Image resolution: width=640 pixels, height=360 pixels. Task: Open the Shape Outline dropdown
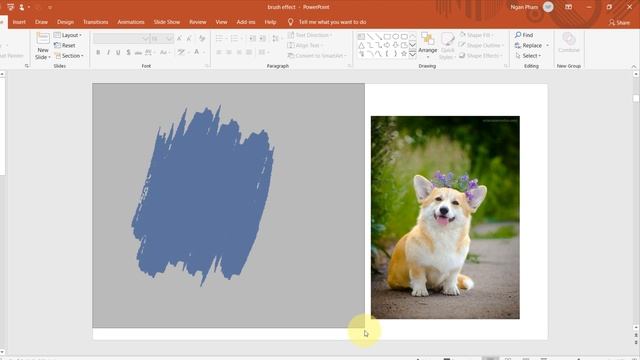pos(482,45)
